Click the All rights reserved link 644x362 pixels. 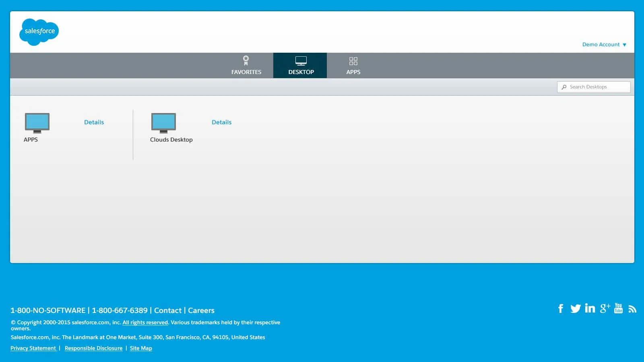tap(145, 323)
